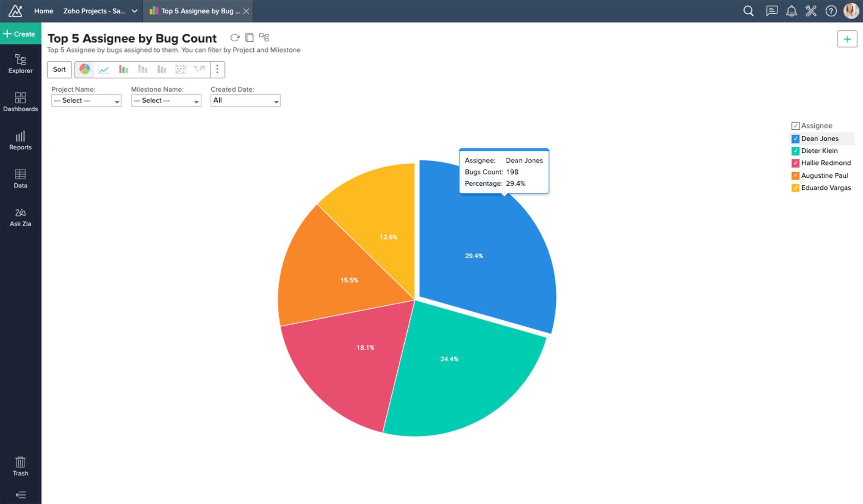Open the notifications bell icon
Screen dimensions: 863x504
(791, 11)
